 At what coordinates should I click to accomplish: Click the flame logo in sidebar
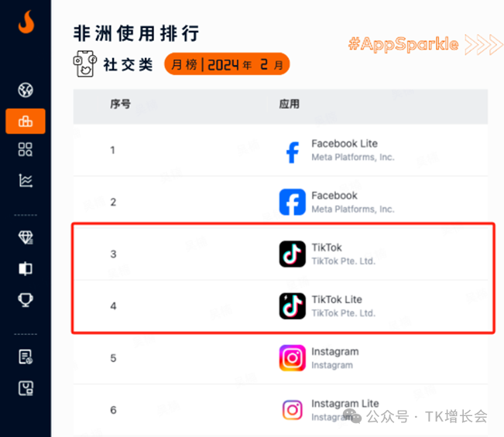[x=26, y=22]
